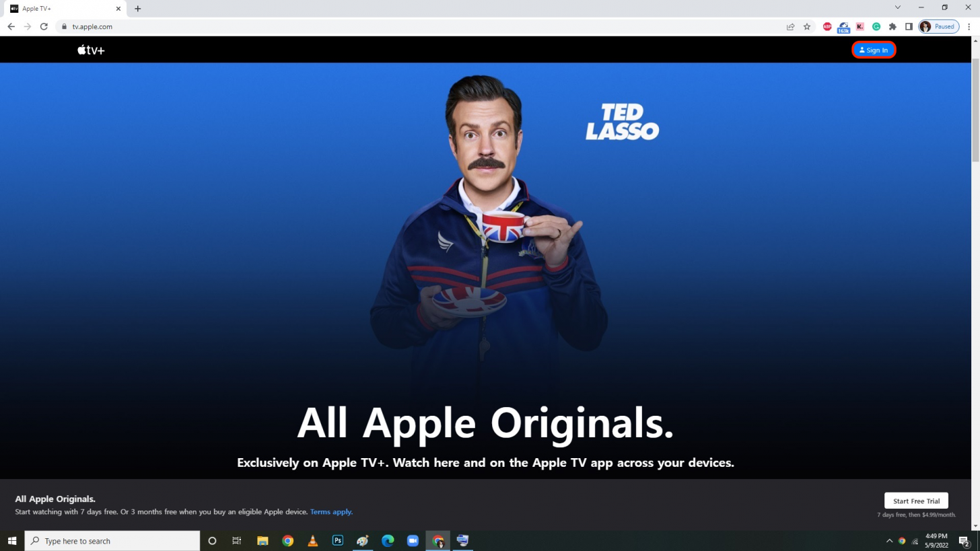Image resolution: width=980 pixels, height=551 pixels.
Task: Toggle the browser side panel
Action: click(x=909, y=27)
